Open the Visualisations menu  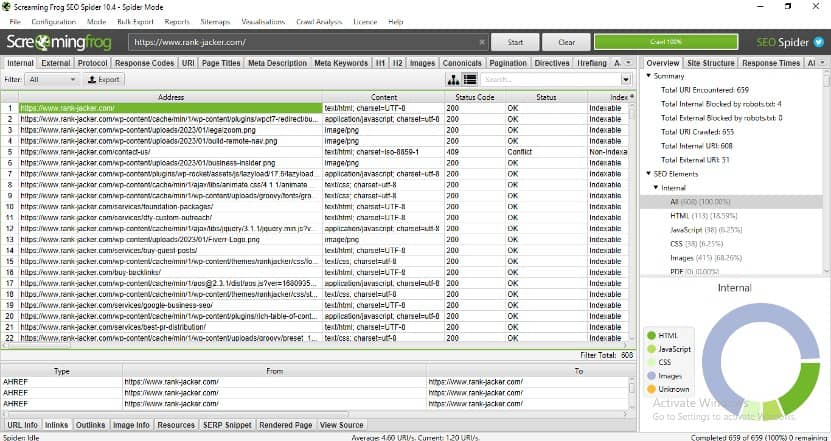coord(263,22)
